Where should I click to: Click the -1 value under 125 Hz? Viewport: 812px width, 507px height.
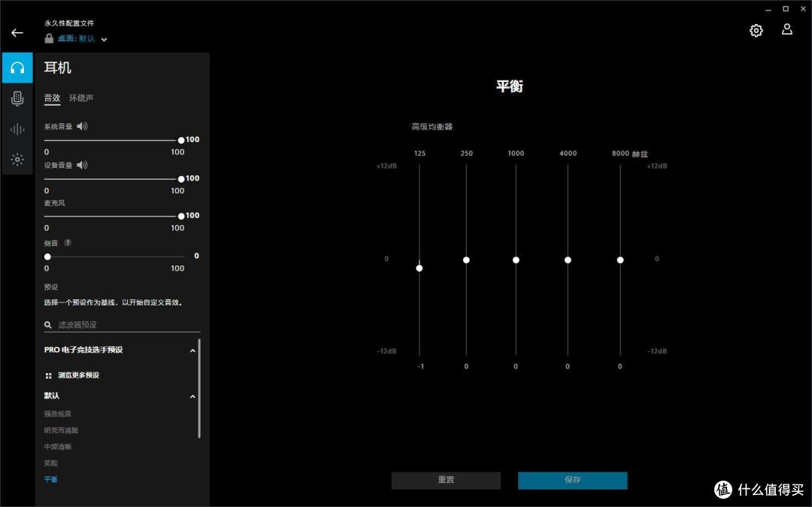click(x=420, y=366)
